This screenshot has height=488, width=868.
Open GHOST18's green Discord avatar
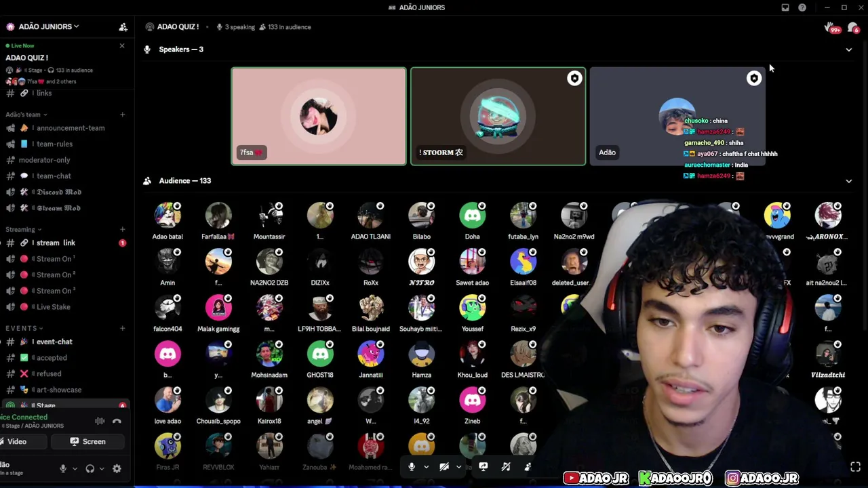coord(320,354)
